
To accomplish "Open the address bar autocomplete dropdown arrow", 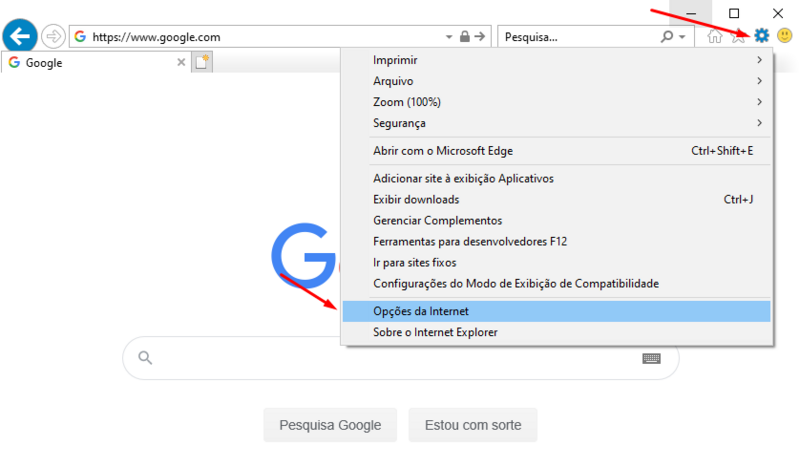I will pos(448,37).
